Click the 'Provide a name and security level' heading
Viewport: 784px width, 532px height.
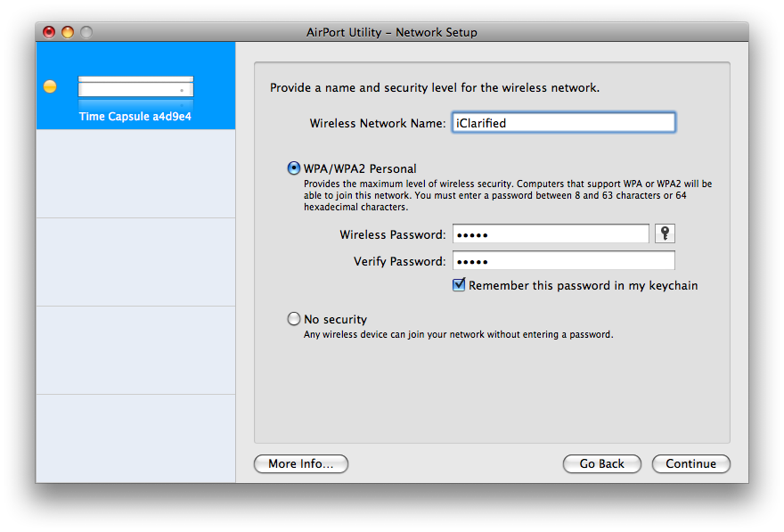[435, 88]
